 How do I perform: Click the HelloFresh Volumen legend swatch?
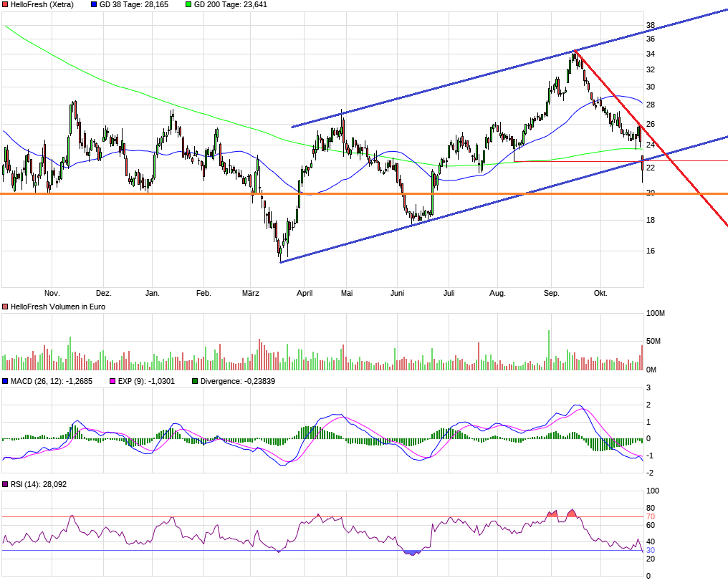(5, 307)
